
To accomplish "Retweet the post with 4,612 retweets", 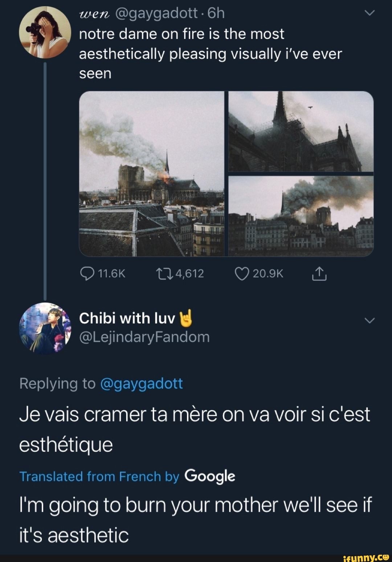I will tap(164, 274).
